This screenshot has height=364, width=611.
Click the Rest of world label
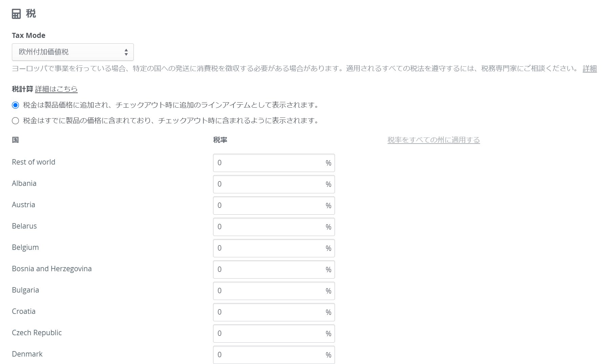click(x=34, y=162)
